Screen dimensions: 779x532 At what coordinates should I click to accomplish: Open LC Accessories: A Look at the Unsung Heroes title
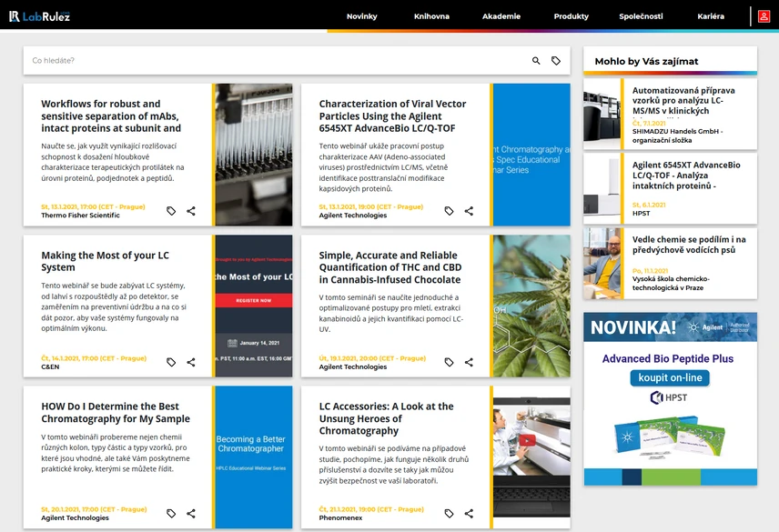click(386, 418)
